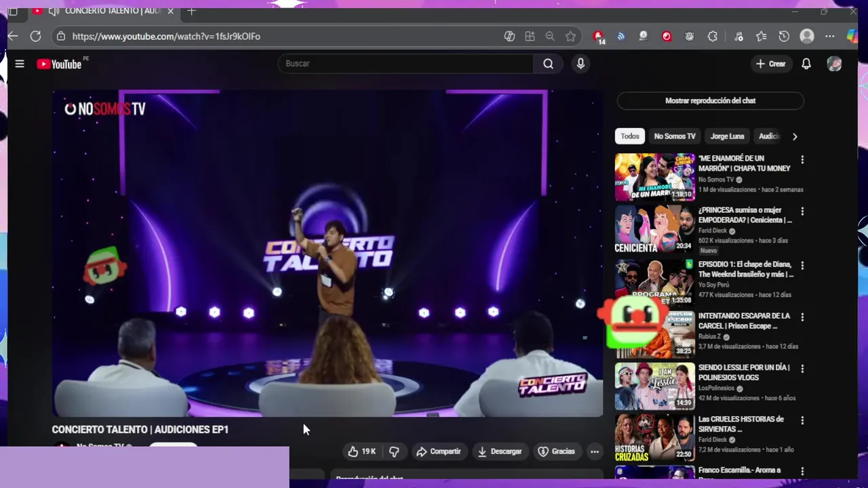View site information lock icon in address bar
This screenshot has width=868, height=488.
tap(60, 37)
